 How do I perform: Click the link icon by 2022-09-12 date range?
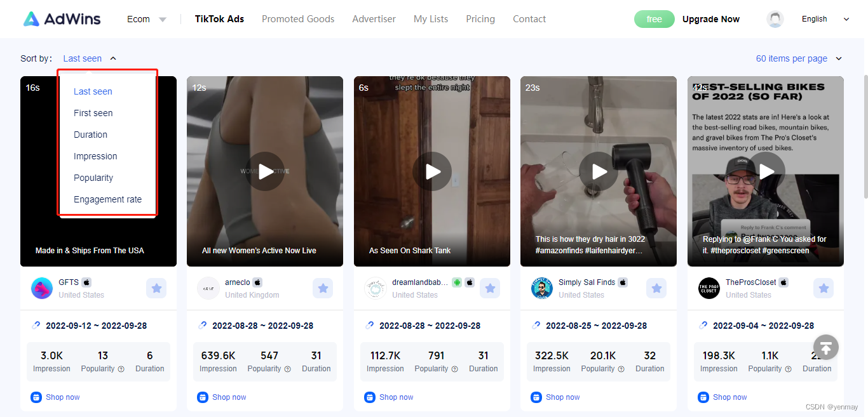point(36,326)
